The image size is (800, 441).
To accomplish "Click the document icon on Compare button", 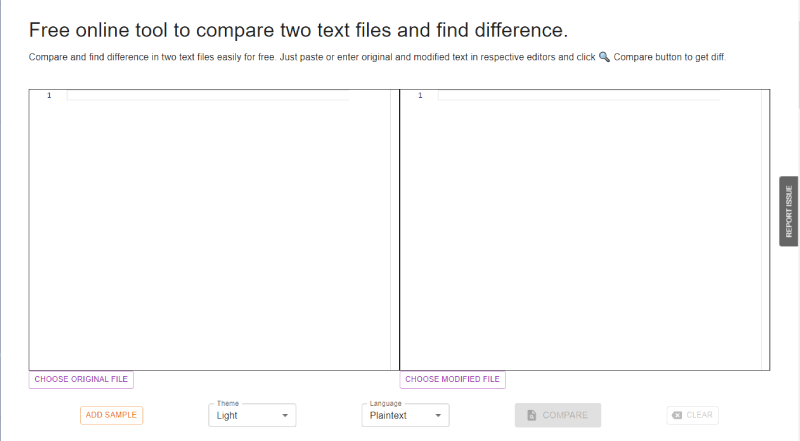I will (x=532, y=415).
